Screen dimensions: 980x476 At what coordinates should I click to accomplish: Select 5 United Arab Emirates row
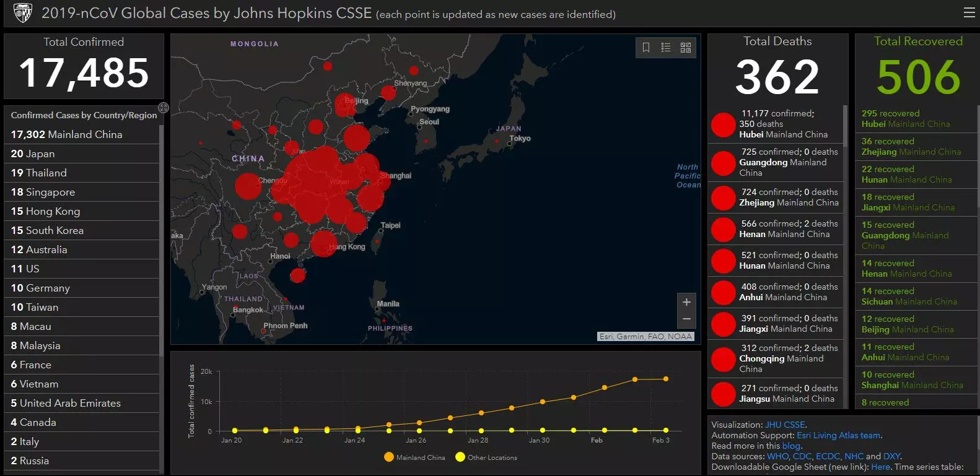[82, 403]
